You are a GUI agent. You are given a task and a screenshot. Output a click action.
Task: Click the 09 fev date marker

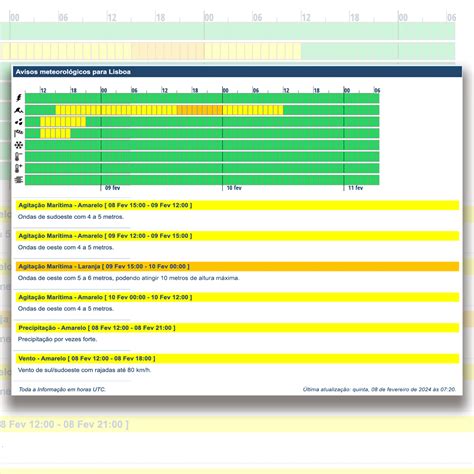(x=112, y=188)
